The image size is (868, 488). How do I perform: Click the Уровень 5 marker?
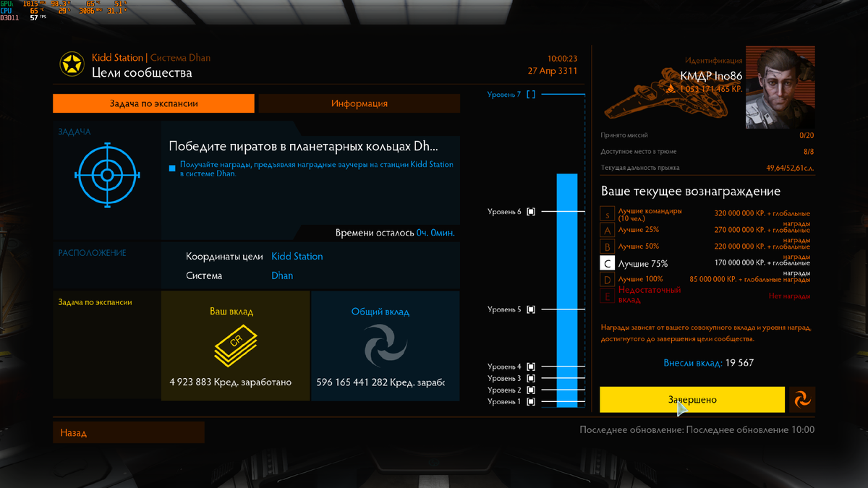532,309
